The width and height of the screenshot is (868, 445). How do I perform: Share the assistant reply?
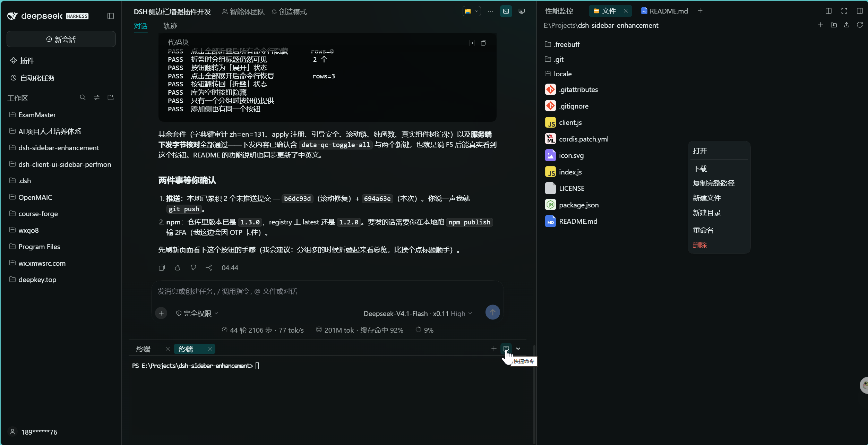click(209, 268)
